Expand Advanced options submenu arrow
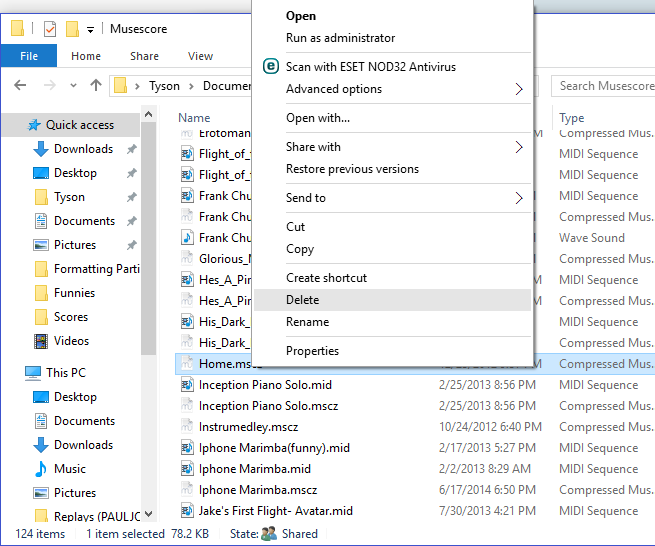This screenshot has width=655, height=546. pyautogui.click(x=519, y=89)
